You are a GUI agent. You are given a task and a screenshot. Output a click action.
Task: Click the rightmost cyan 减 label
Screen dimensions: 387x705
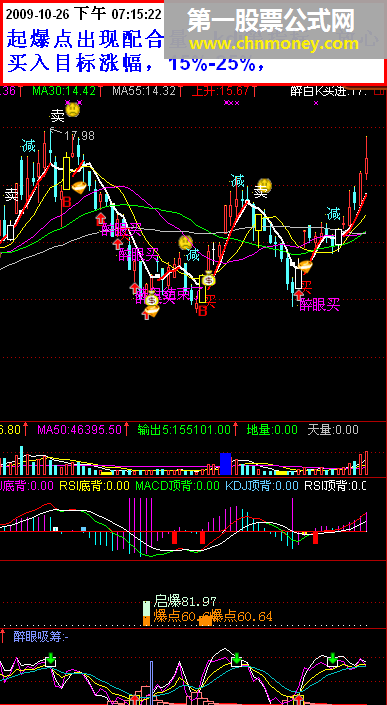334,214
